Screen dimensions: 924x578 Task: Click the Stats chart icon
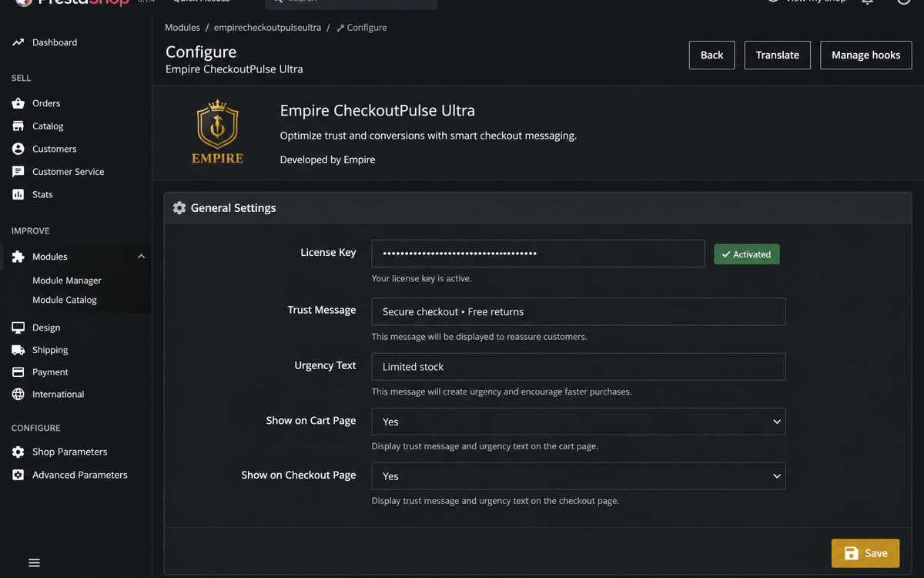pyautogui.click(x=18, y=194)
